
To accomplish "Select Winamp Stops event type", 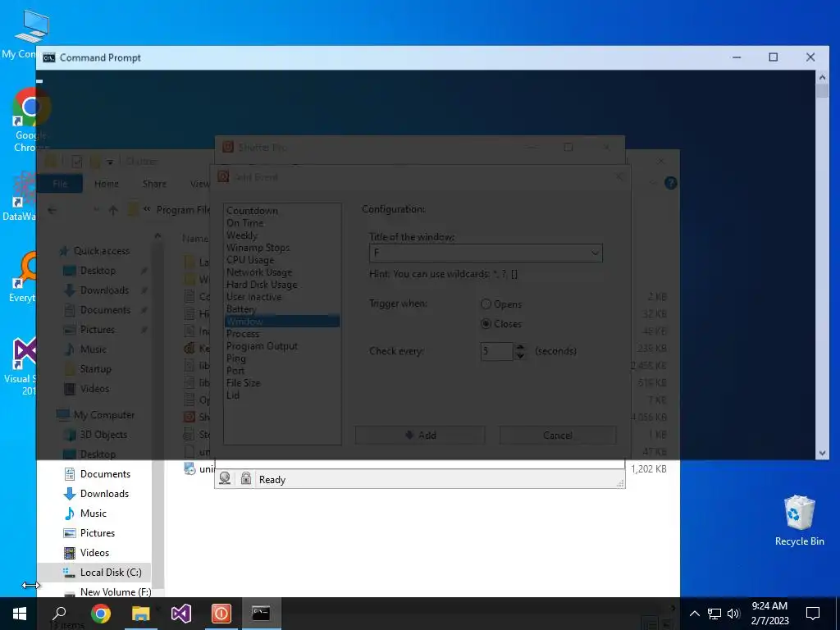I will pyautogui.click(x=258, y=248).
